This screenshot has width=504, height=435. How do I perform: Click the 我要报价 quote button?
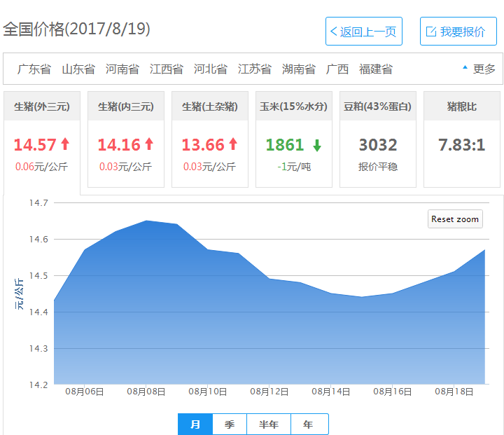coord(458,32)
